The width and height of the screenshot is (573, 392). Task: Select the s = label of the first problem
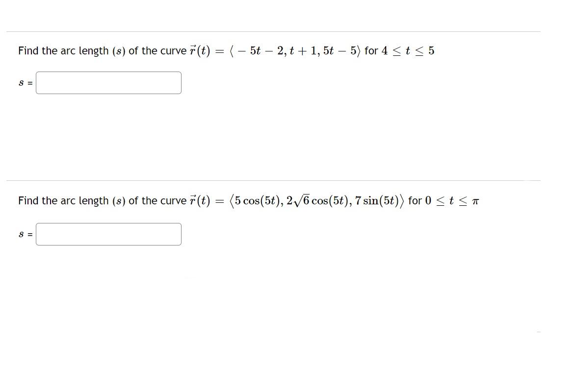[25, 82]
